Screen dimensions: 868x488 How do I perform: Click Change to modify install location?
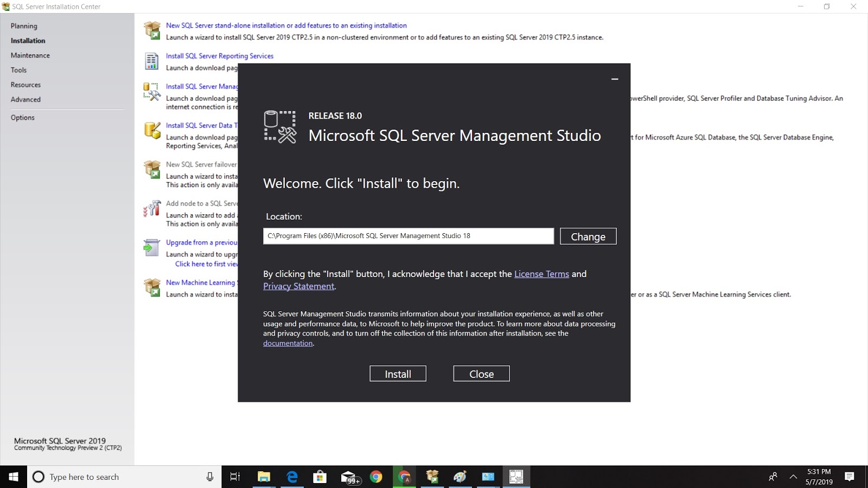[x=588, y=236]
